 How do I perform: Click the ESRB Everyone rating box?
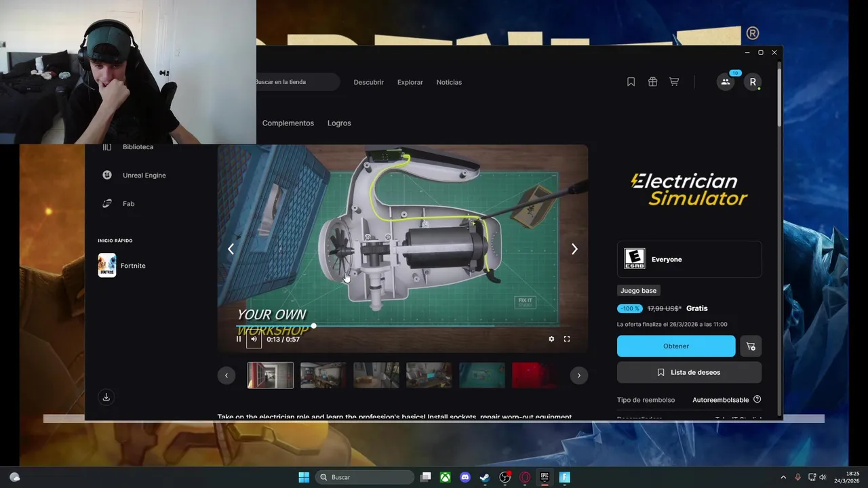click(x=689, y=259)
